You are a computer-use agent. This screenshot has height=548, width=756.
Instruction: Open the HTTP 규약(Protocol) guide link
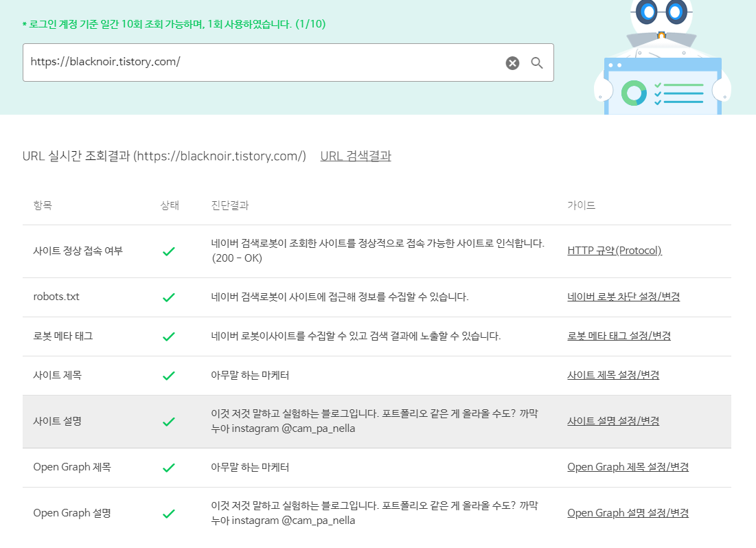point(615,251)
